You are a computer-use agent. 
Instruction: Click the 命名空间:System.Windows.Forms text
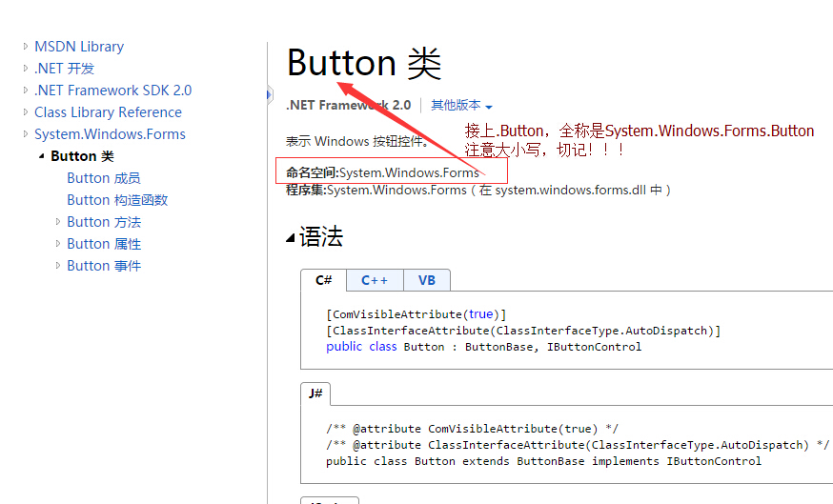[x=382, y=172]
